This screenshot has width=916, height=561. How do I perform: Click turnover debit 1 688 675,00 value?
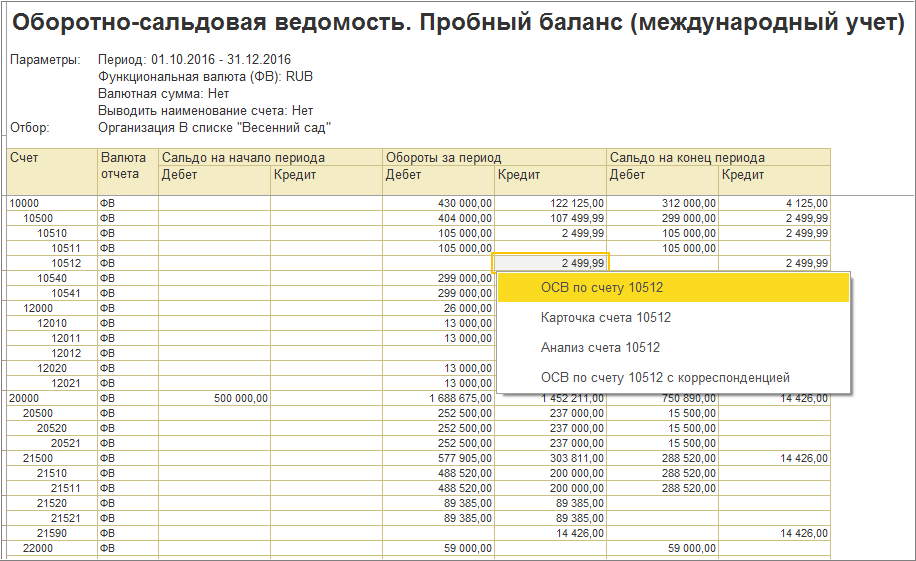(439, 398)
